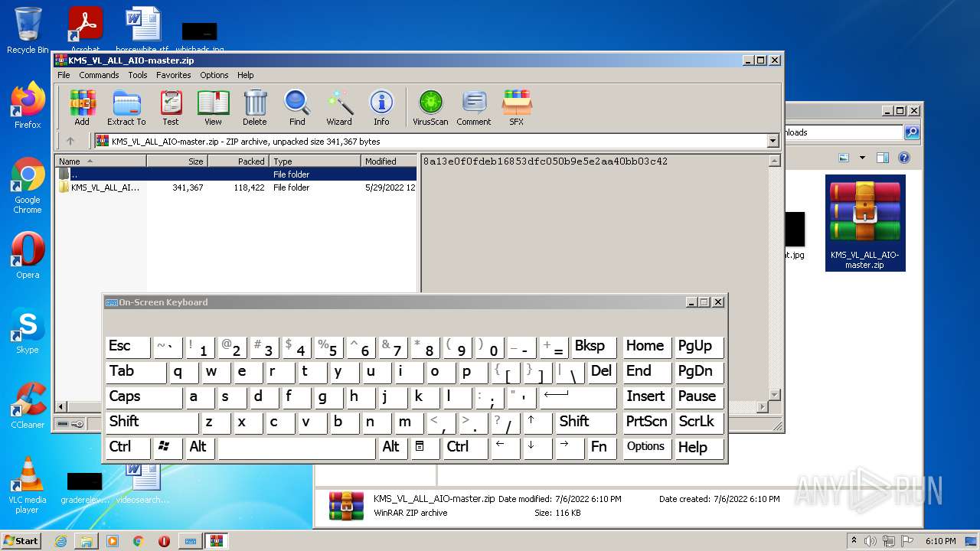Click the Find magnifier icon
Viewport: 980px width, 551px height.
[297, 107]
